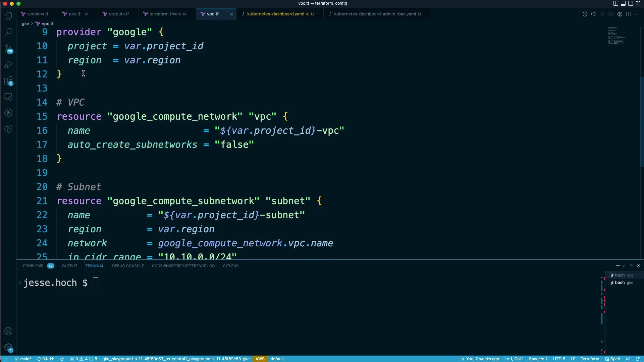Open new terminal launch profile dropdown
The image size is (644, 362).
(624, 266)
